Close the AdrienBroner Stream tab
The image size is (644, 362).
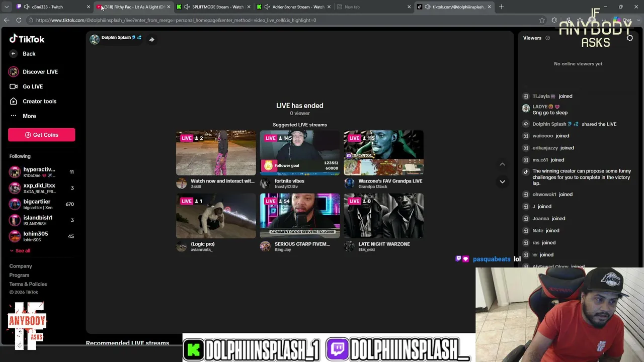click(329, 7)
